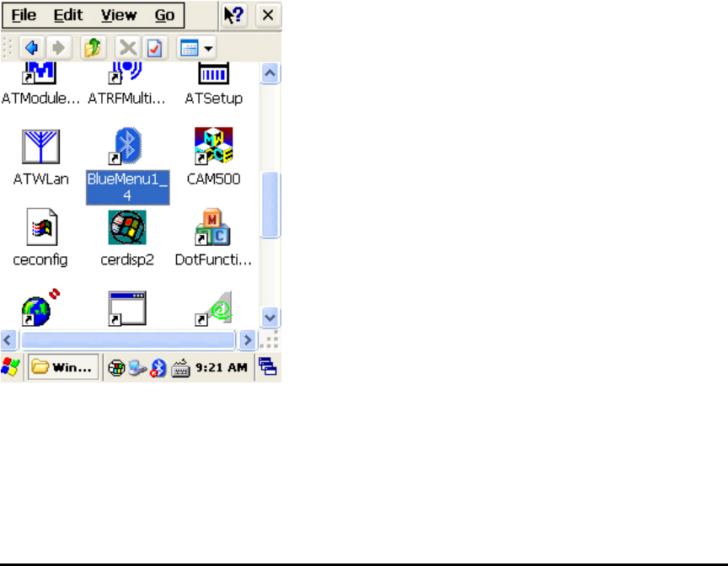Click the vertical scrollbar thumb
This screenshot has height=566, width=728.
270,205
